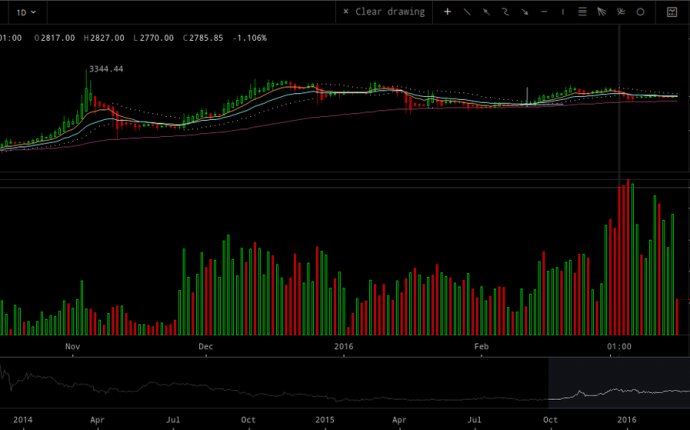The image size is (690, 430).
Task: Select the vertical line tool
Action: coord(563,12)
